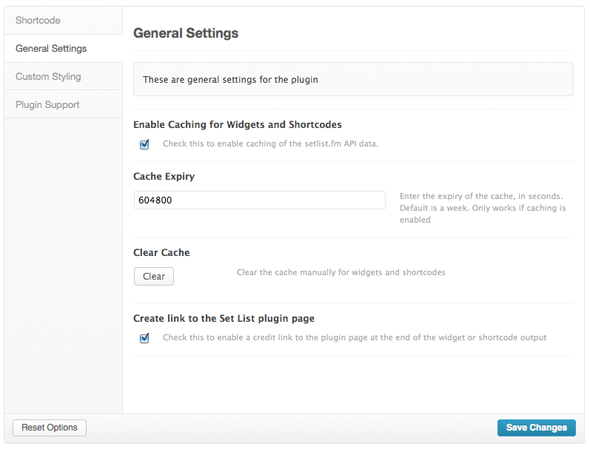Click the Cache Expiry input field
Image resolution: width=590 pixels, height=449 pixels.
tap(260, 200)
